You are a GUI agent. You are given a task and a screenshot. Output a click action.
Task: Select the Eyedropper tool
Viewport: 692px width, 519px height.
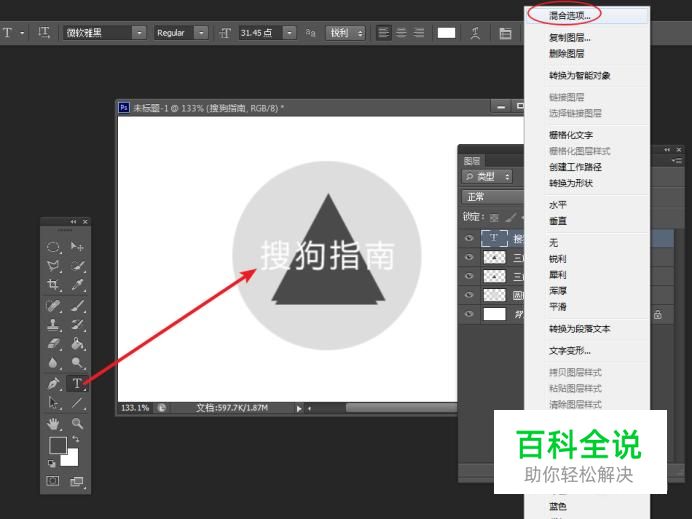point(77,285)
